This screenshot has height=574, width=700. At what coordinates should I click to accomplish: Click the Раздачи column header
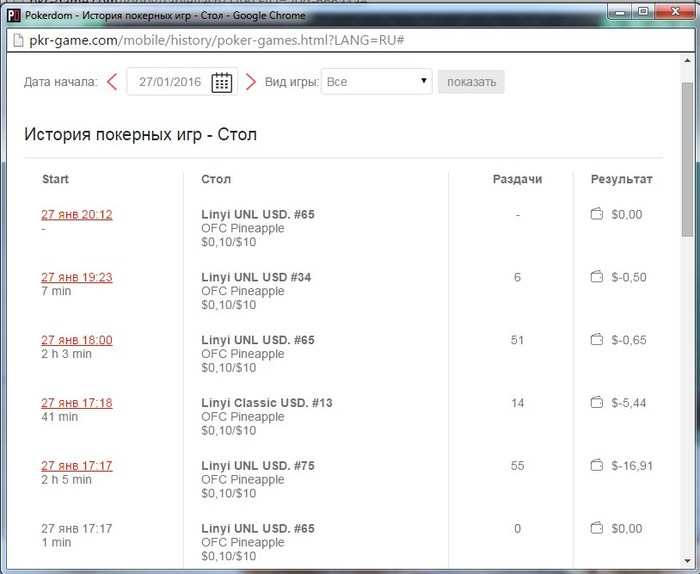517,179
